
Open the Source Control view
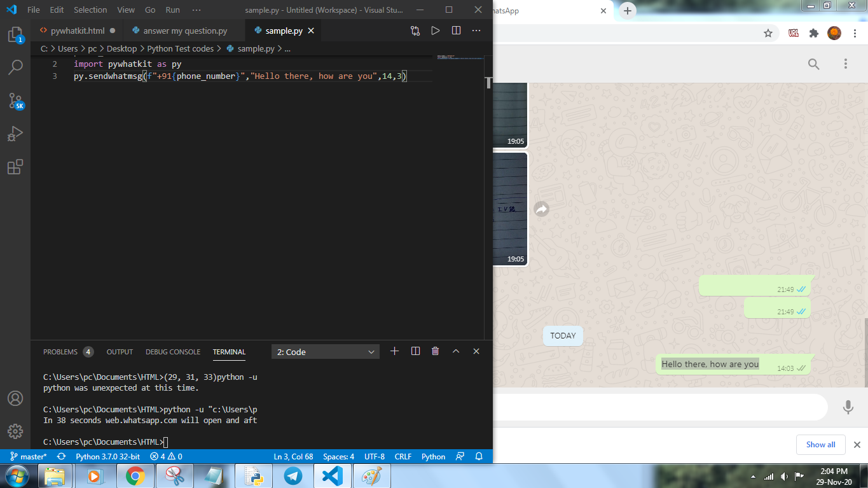(x=15, y=101)
